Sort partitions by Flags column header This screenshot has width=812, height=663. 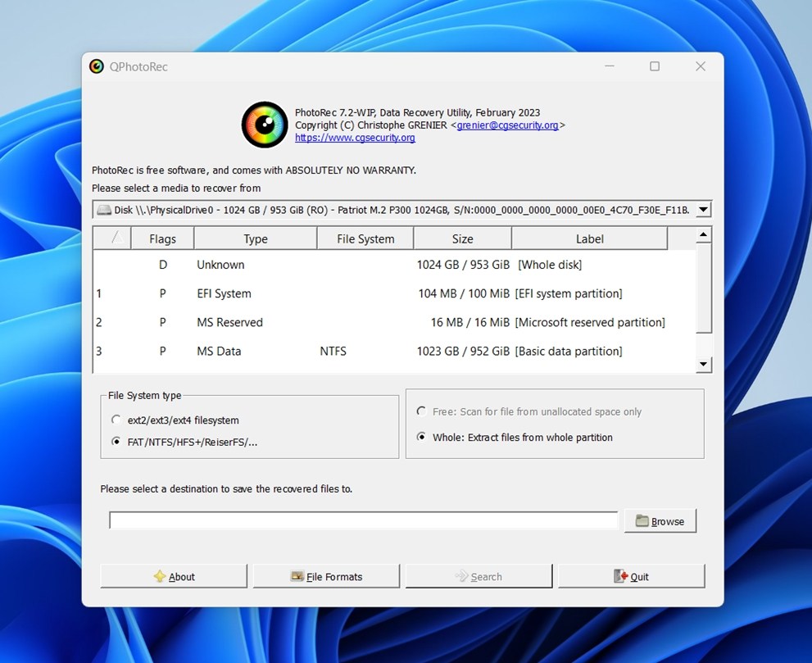tap(162, 238)
